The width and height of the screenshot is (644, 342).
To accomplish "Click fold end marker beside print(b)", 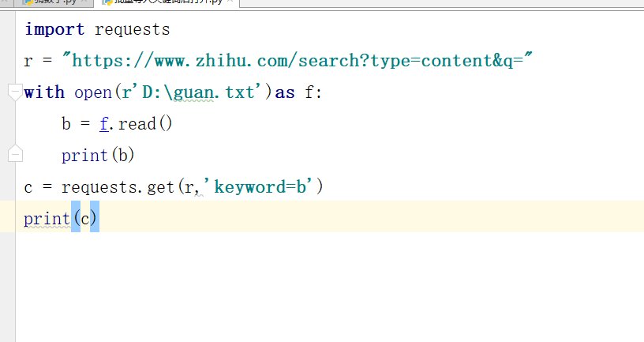I will (15, 154).
